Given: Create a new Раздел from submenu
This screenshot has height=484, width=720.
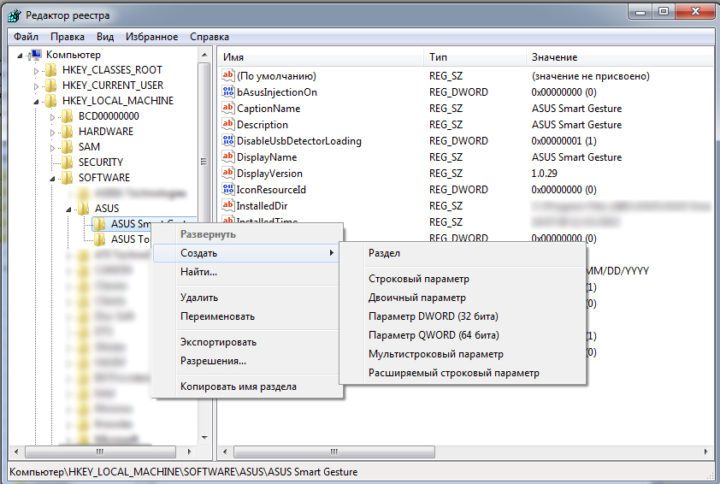Looking at the screenshot, I should coord(462,253).
